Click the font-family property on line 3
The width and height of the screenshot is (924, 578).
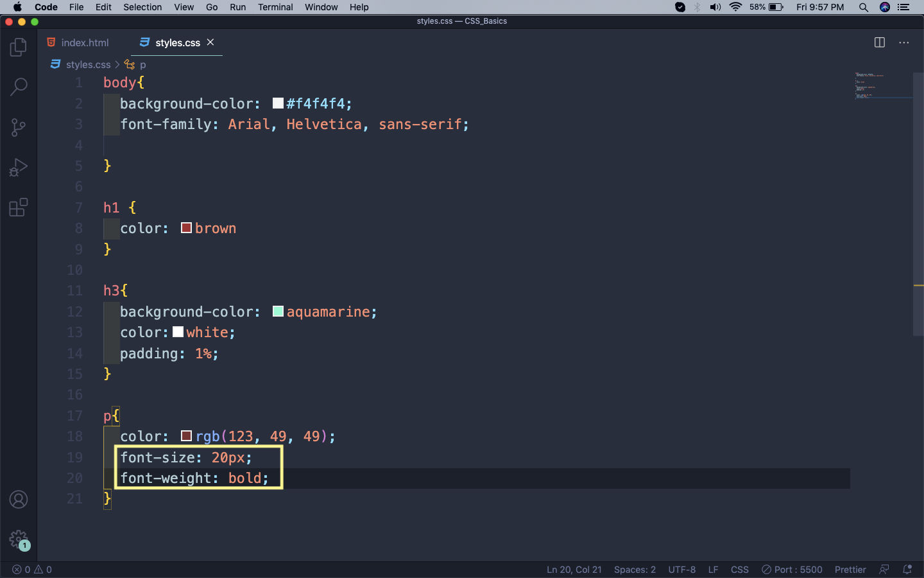pyautogui.click(x=166, y=124)
